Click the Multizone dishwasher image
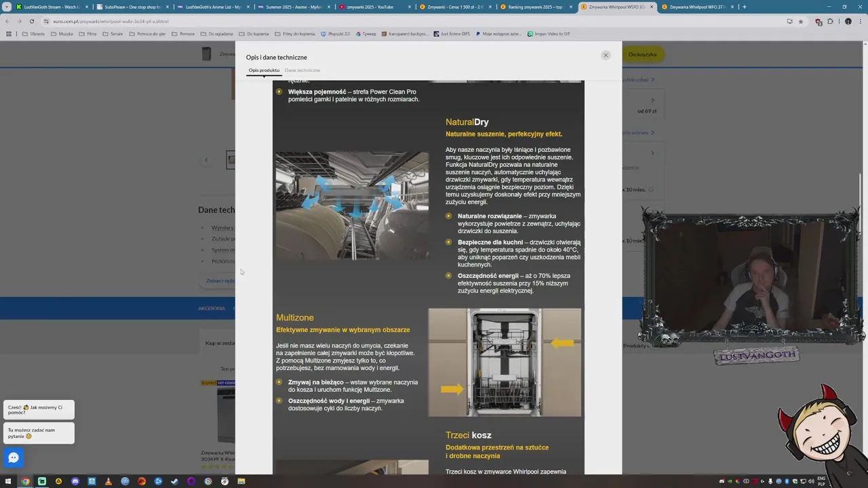This screenshot has width=868, height=488. pyautogui.click(x=505, y=363)
